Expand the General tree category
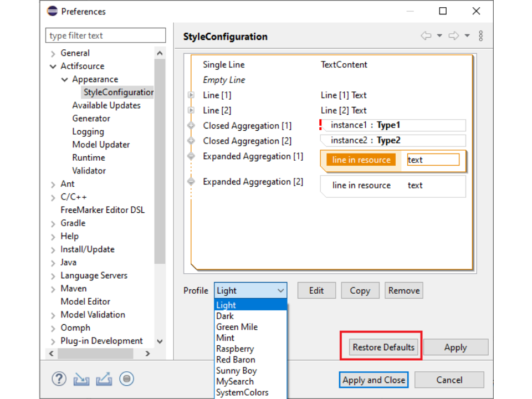Screen dimensions: 532x399 pos(53,54)
